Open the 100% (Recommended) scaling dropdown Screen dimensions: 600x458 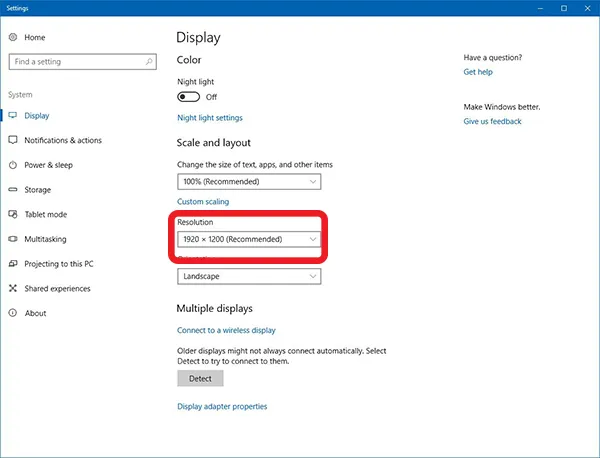(x=249, y=182)
